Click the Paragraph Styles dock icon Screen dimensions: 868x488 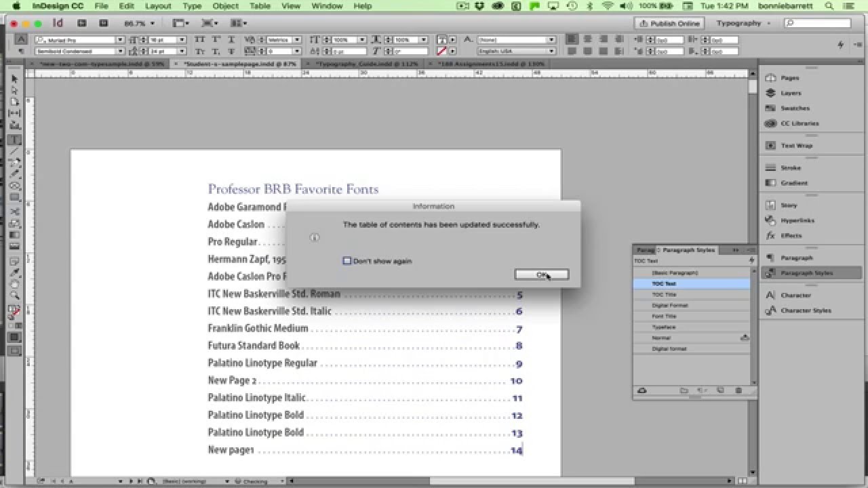(x=770, y=273)
